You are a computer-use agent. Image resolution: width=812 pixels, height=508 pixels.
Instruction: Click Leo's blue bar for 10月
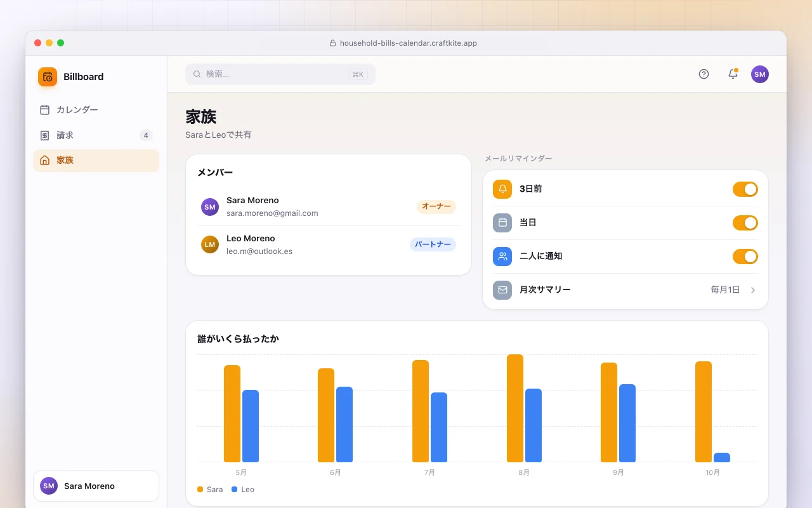click(722, 457)
